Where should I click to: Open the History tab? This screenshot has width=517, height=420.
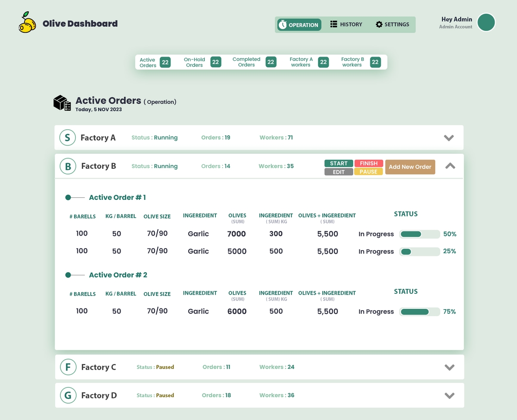(x=346, y=25)
